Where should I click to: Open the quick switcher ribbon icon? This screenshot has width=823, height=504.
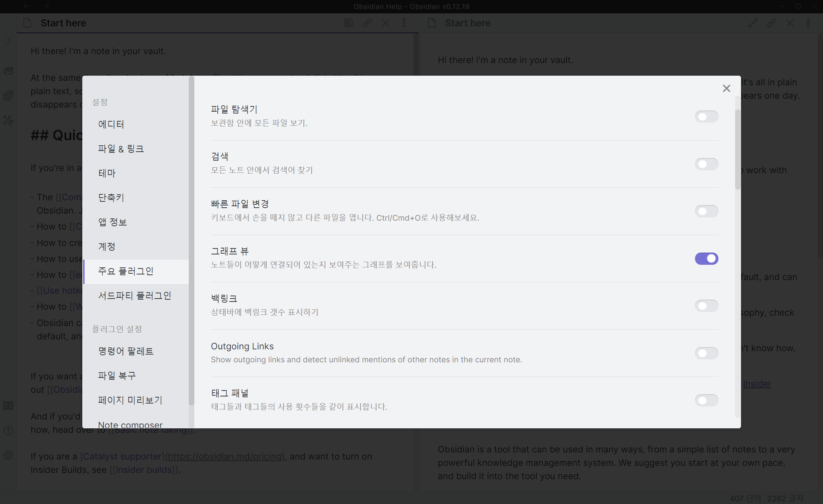pos(8,70)
